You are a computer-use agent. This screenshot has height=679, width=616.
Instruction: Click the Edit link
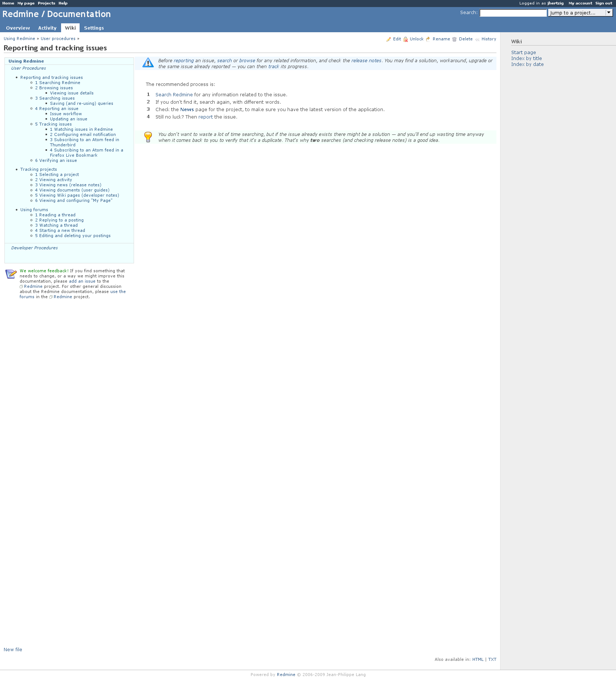(x=397, y=39)
